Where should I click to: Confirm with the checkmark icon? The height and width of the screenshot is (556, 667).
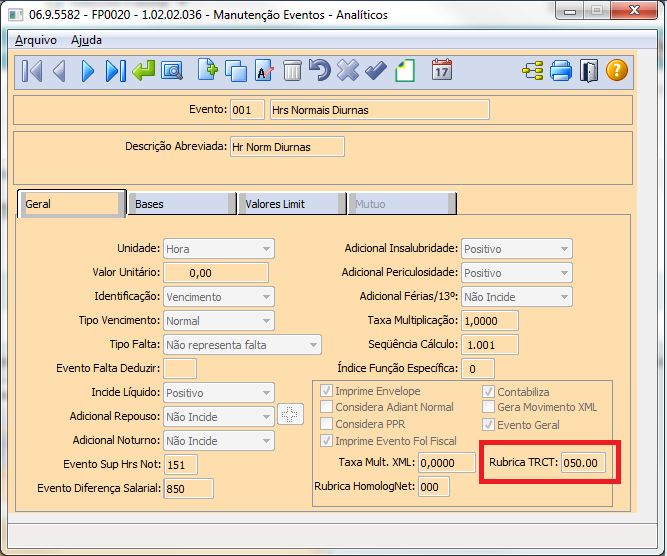[376, 71]
